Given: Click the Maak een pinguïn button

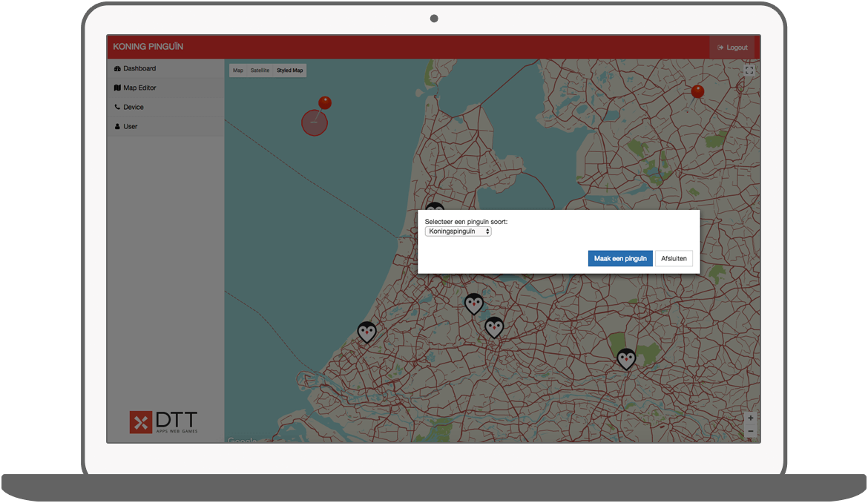Looking at the screenshot, I should pyautogui.click(x=620, y=258).
